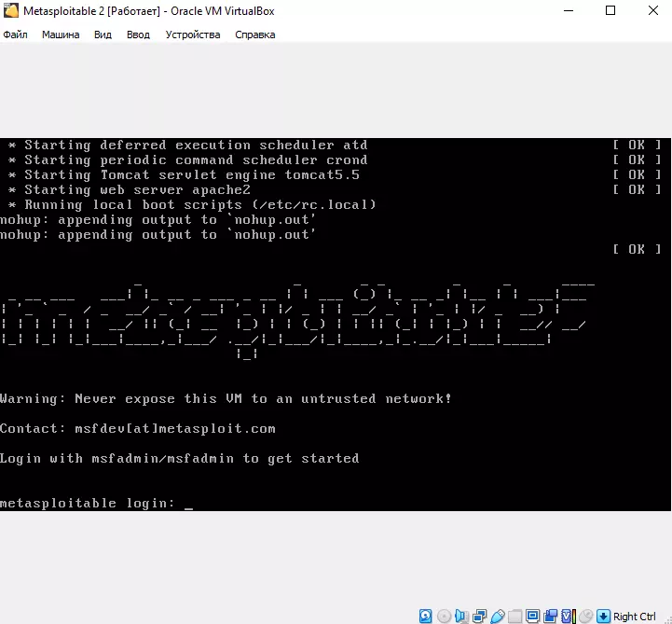
Task: Click the network adapters status icon
Action: (480, 616)
